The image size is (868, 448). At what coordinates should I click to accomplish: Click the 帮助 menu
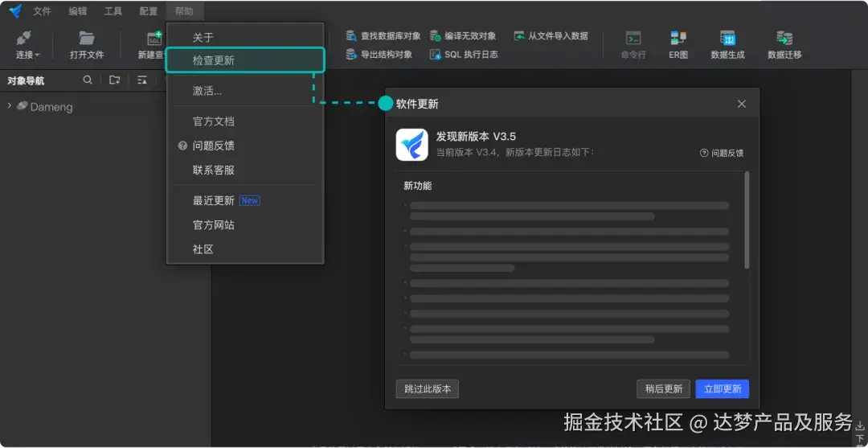184,11
